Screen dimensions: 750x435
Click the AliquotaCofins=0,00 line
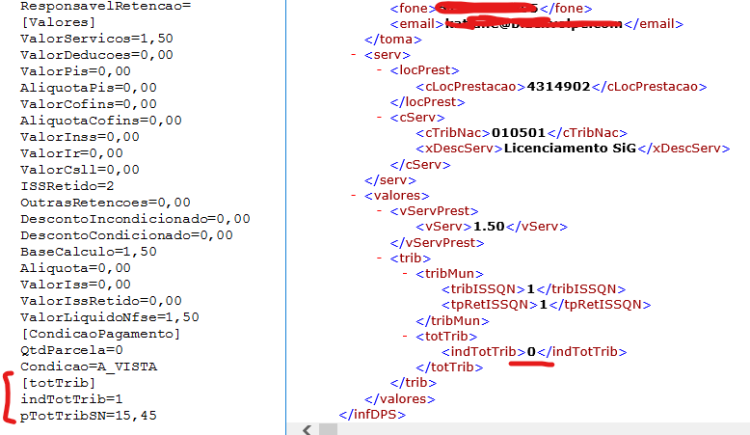pos(101,120)
